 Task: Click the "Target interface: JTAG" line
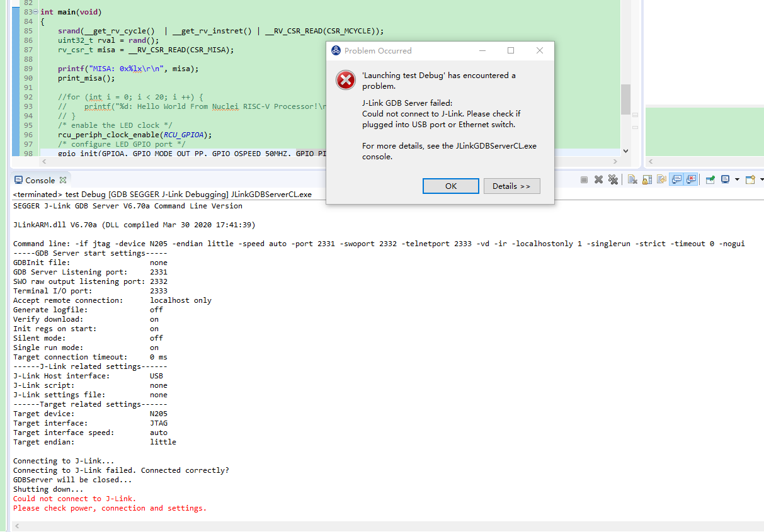[x=90, y=423]
